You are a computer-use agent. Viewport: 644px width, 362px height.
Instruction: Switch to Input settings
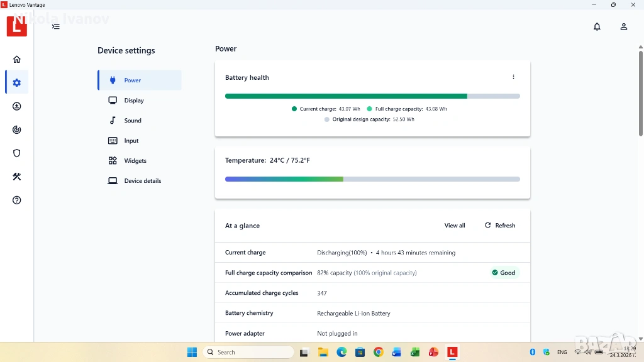[x=131, y=141]
